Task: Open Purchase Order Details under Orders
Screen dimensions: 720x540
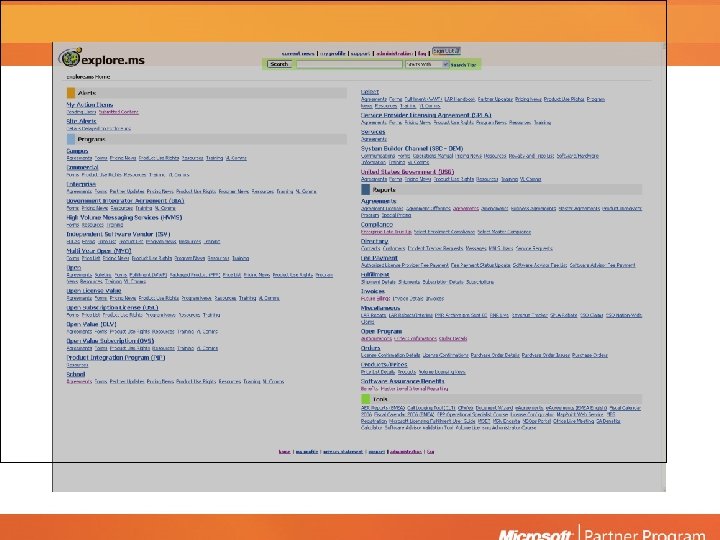Action: 495,355
